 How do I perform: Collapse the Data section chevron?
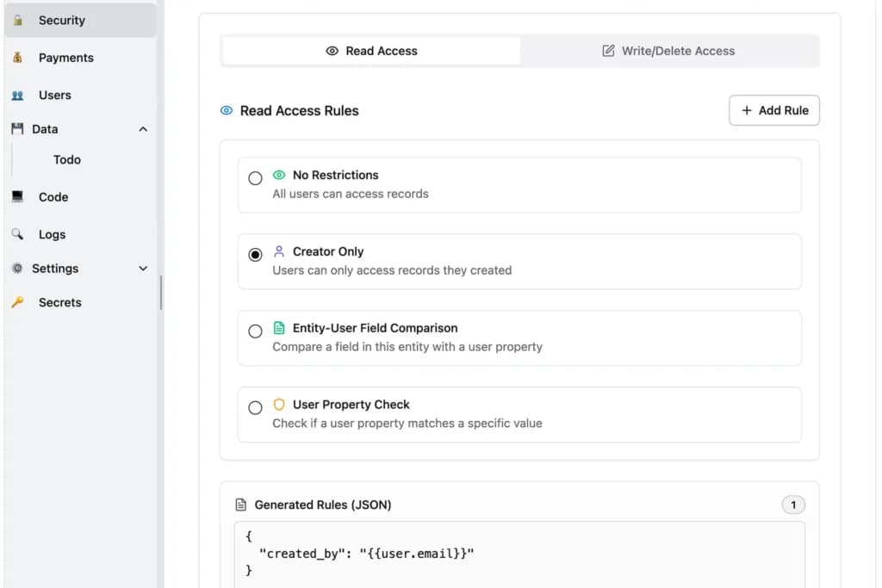coord(143,129)
